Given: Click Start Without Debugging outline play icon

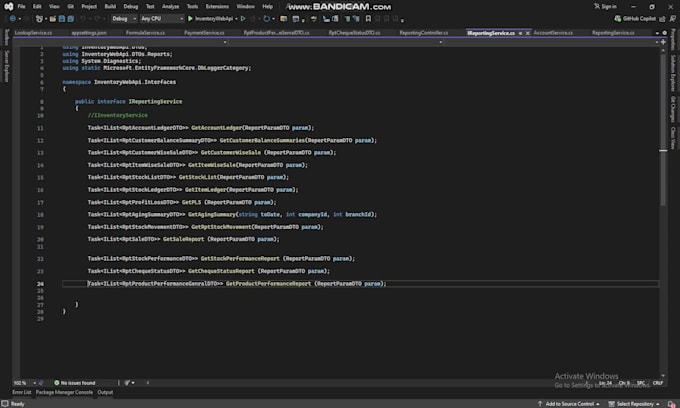Looking at the screenshot, I should [243, 19].
